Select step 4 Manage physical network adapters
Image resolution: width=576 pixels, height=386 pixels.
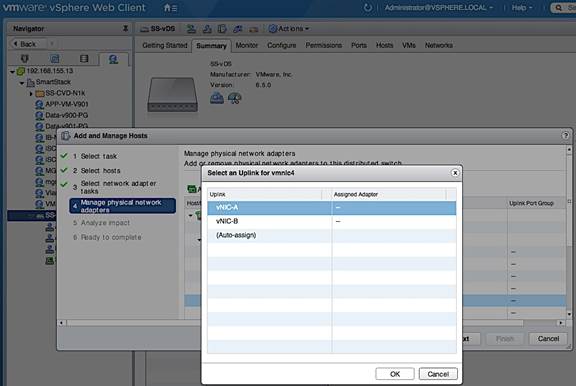click(x=122, y=206)
